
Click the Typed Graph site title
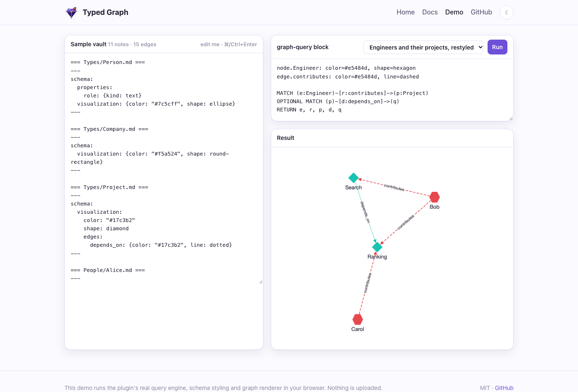click(105, 12)
